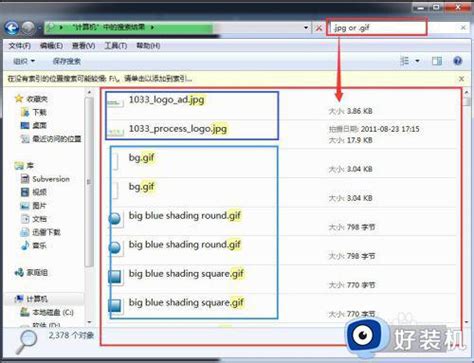Click the magnifying glass icon in details pane

click(x=27, y=341)
